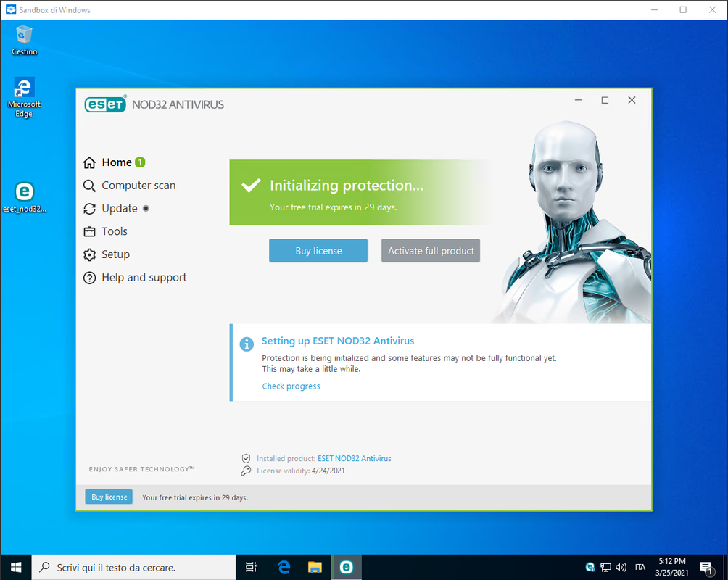The image size is (728, 580).
Task: Open the notification center icon
Action: pyautogui.click(x=707, y=567)
